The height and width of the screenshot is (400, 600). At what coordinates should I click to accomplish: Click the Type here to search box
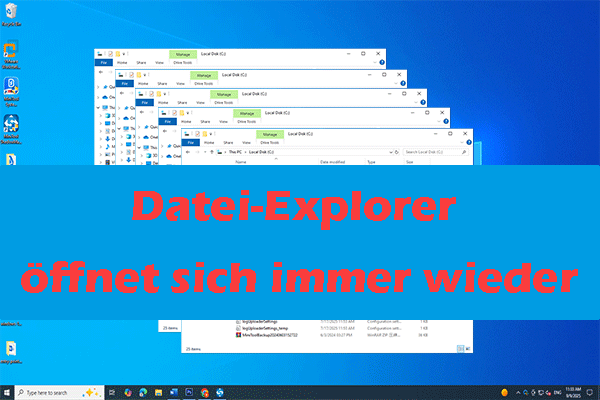click(59, 392)
